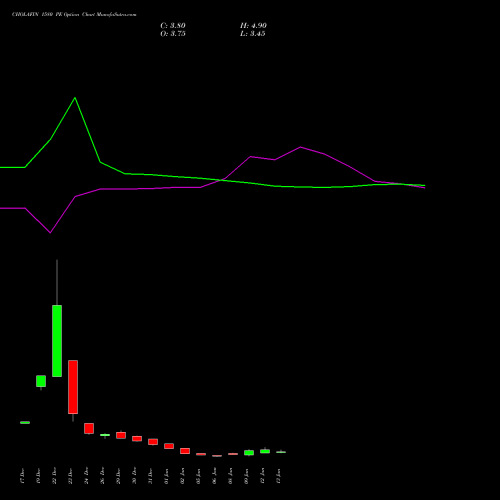The width and height of the screenshot is (500, 500).
Task: Click the 22 Dec date label
Action: pyautogui.click(x=54, y=476)
